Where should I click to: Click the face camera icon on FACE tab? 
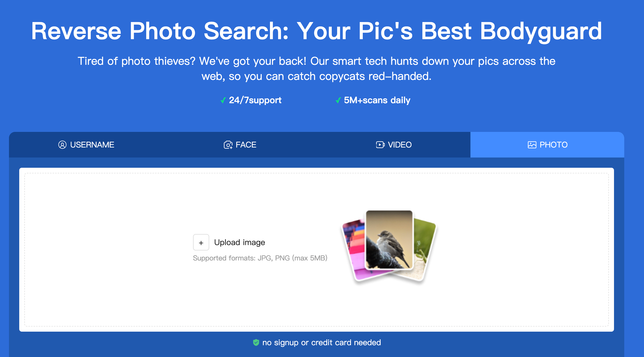[228, 145]
